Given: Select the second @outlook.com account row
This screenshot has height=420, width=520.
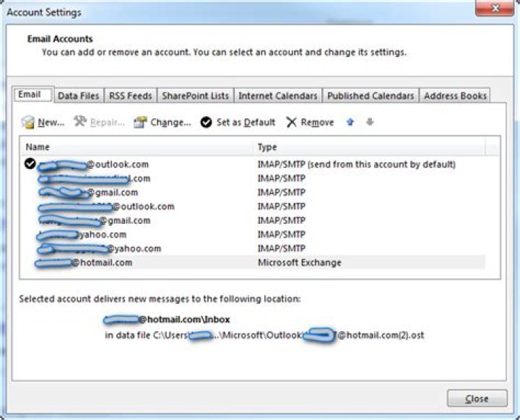Looking at the screenshot, I should 253,206.
